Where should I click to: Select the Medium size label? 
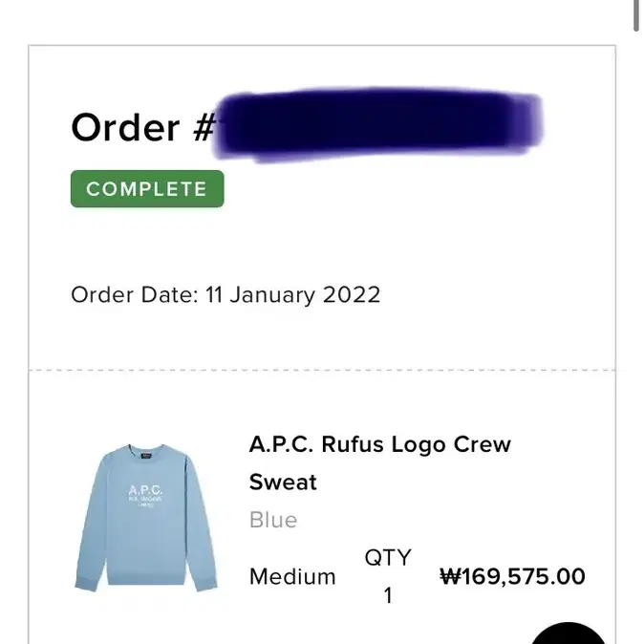pos(292,576)
